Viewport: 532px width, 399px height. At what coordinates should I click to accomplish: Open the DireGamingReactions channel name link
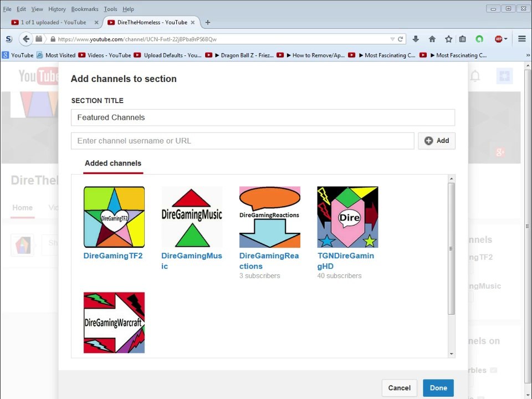point(269,261)
